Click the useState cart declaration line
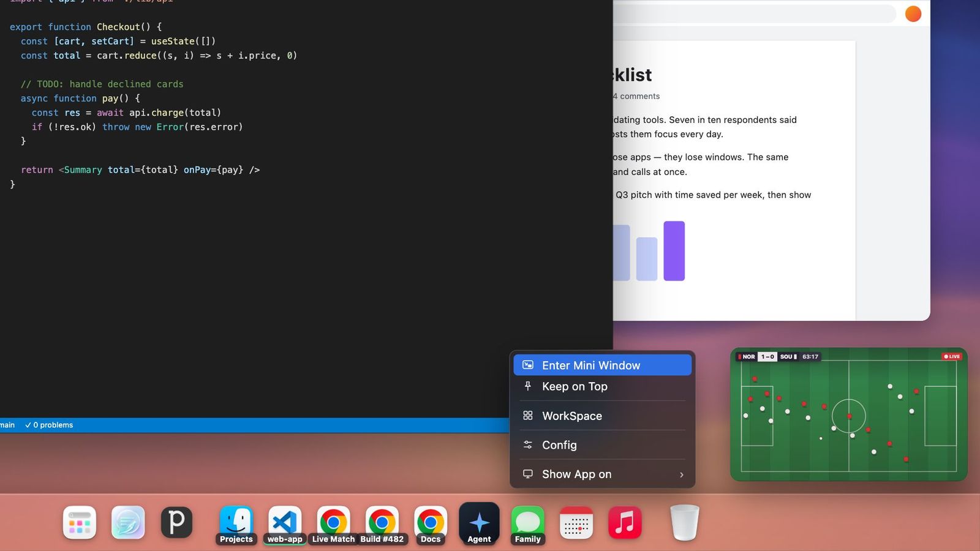 [118, 41]
